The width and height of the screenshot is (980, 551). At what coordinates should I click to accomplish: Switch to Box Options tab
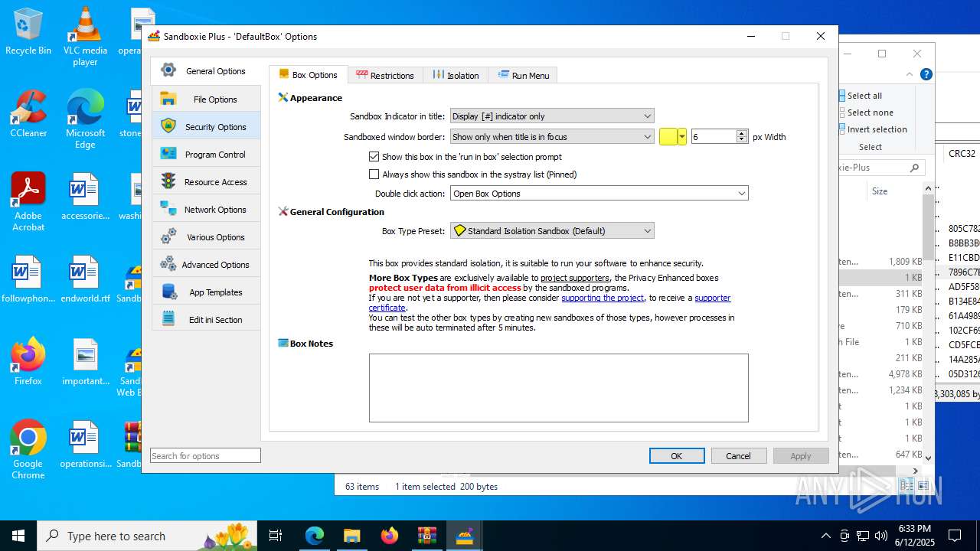[308, 75]
